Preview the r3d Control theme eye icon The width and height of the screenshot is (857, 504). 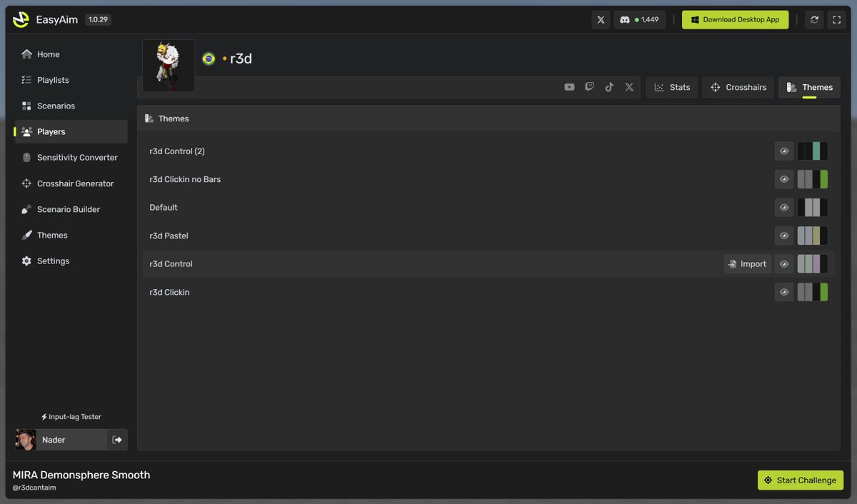click(784, 263)
